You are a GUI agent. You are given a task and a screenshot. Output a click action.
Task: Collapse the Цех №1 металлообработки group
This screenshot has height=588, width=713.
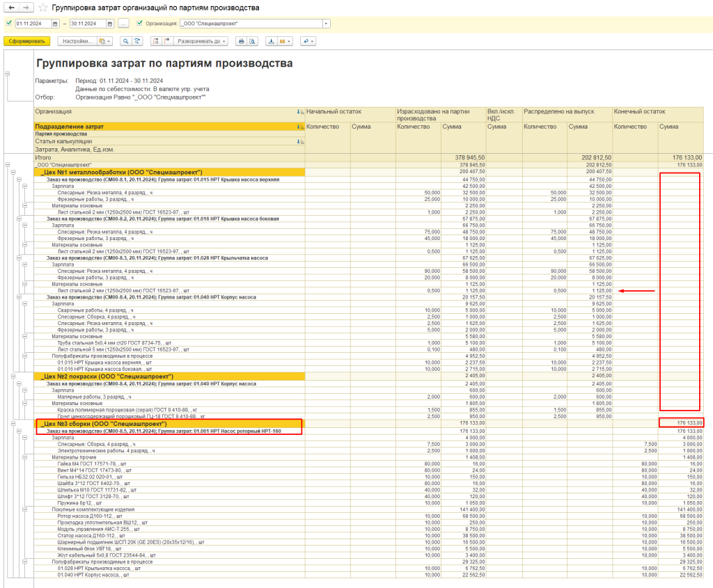point(13,172)
